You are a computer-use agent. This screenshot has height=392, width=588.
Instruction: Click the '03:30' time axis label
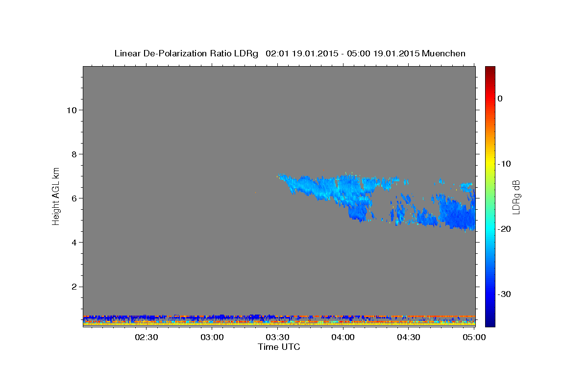tap(277, 337)
